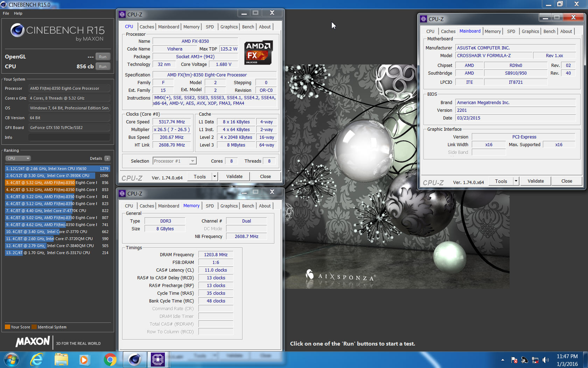This screenshot has height=368, width=588.
Task: Select ranking row Intel Xeon X5650
Action: coord(57,169)
